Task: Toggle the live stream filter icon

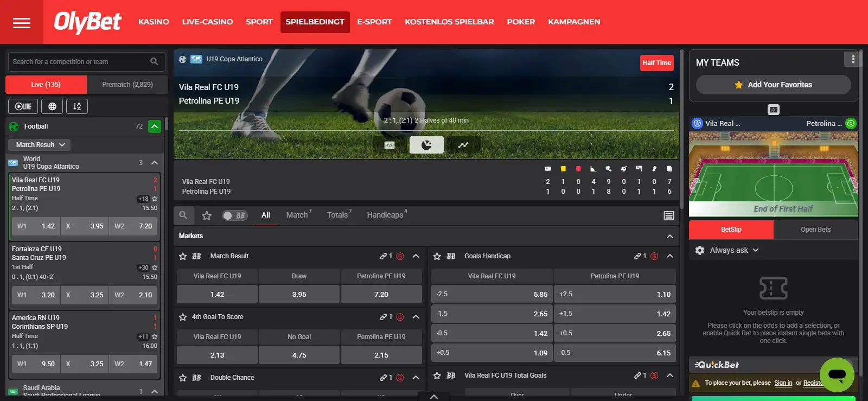Action: click(23, 106)
